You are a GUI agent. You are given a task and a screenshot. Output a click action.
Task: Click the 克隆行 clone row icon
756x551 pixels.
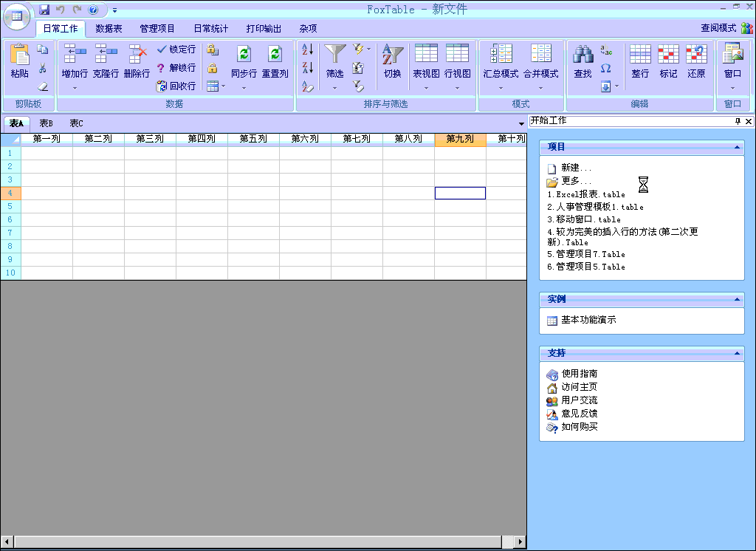tap(106, 54)
